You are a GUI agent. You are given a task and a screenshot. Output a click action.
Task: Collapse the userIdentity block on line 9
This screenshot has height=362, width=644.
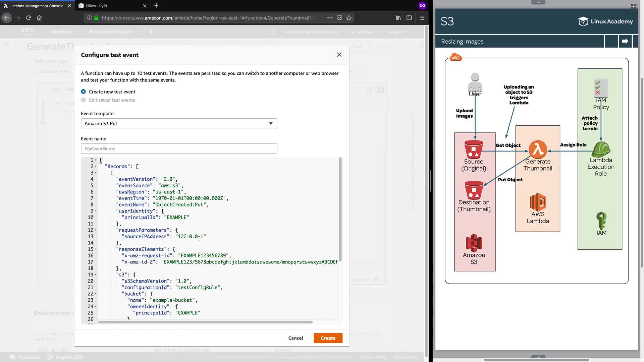coord(96,211)
